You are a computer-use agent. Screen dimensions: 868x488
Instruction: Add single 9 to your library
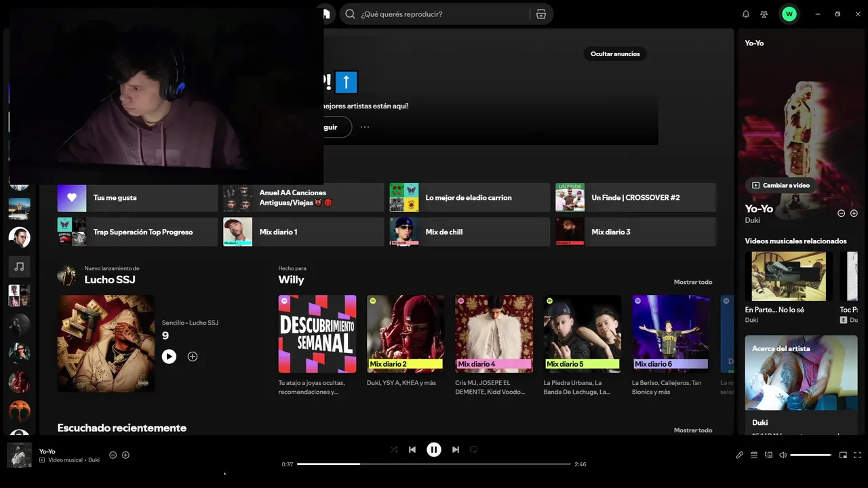coord(193,357)
